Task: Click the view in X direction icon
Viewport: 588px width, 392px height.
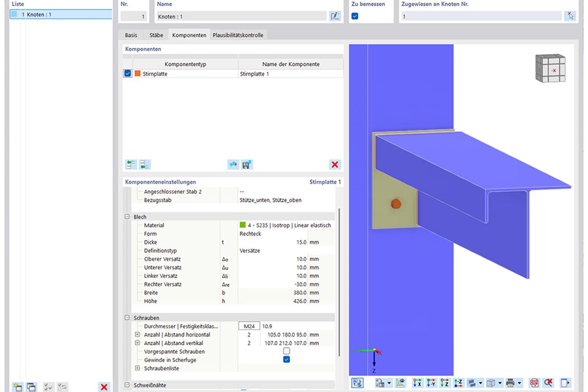Action: coord(418,383)
